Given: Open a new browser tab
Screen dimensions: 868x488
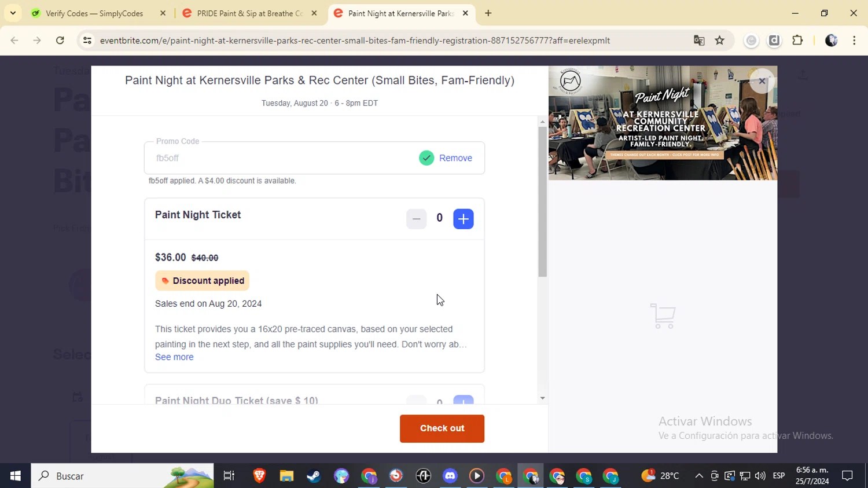Looking at the screenshot, I should 488,13.
